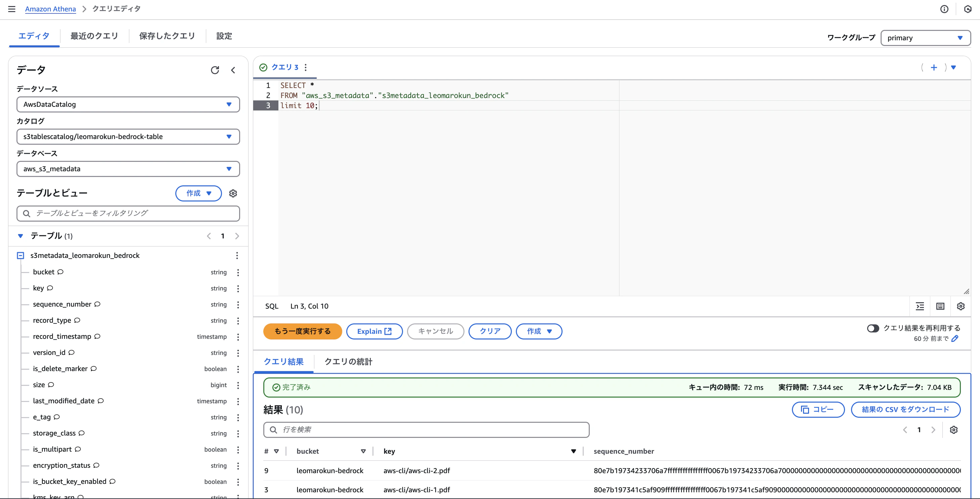Open tables and views settings gear

pyautogui.click(x=233, y=193)
